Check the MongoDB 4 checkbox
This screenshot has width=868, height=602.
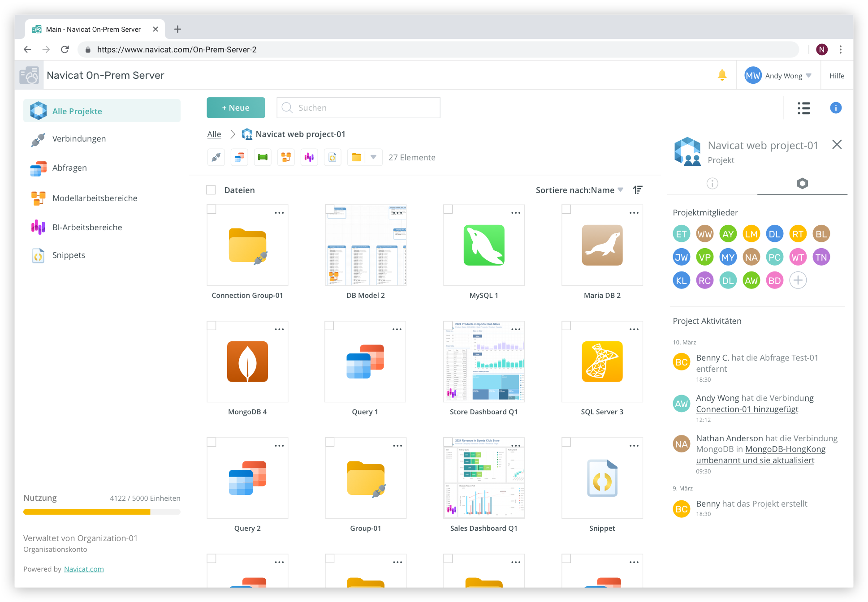pos(212,326)
